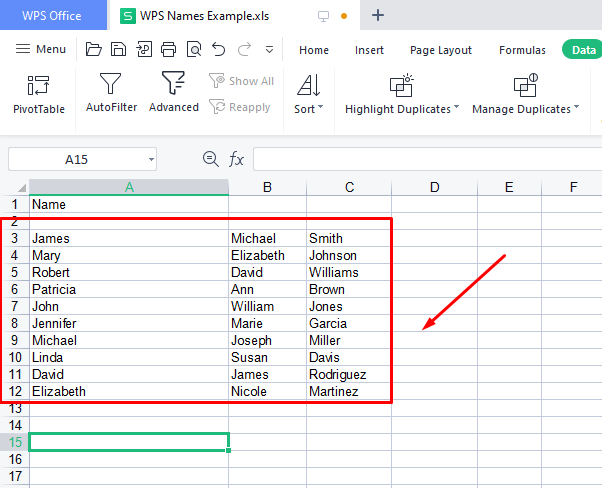The height and width of the screenshot is (488, 602).
Task: Click cell containing Joseph
Action: tap(268, 340)
